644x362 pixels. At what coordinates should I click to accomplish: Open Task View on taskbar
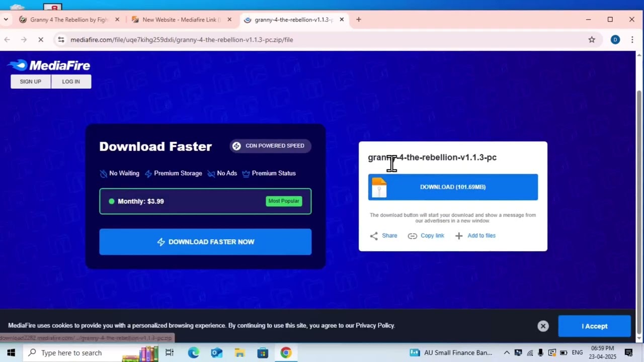pos(170,352)
